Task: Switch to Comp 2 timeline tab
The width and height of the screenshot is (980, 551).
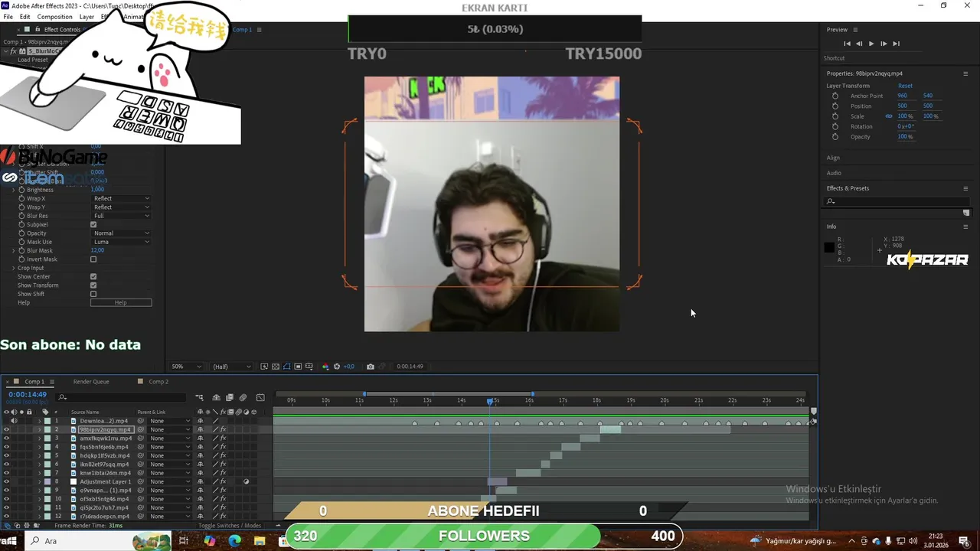Action: tap(158, 382)
